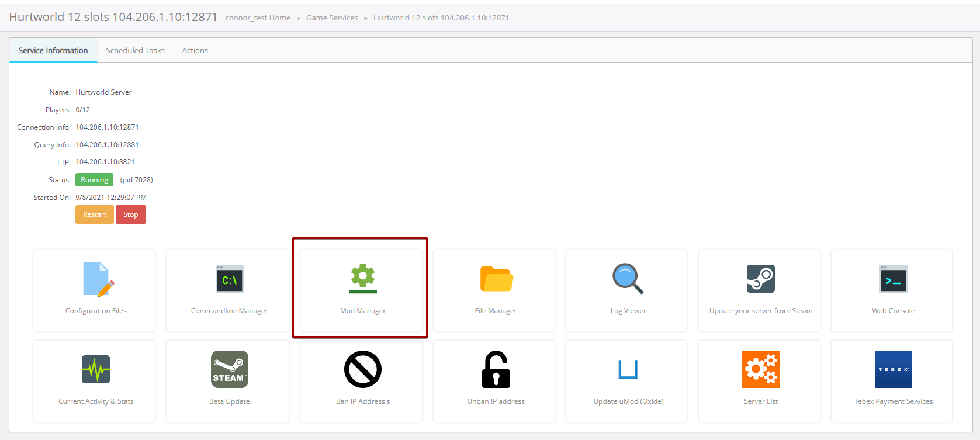This screenshot has width=980, height=440.
Task: Launch the Commandline Manager
Action: (229, 279)
